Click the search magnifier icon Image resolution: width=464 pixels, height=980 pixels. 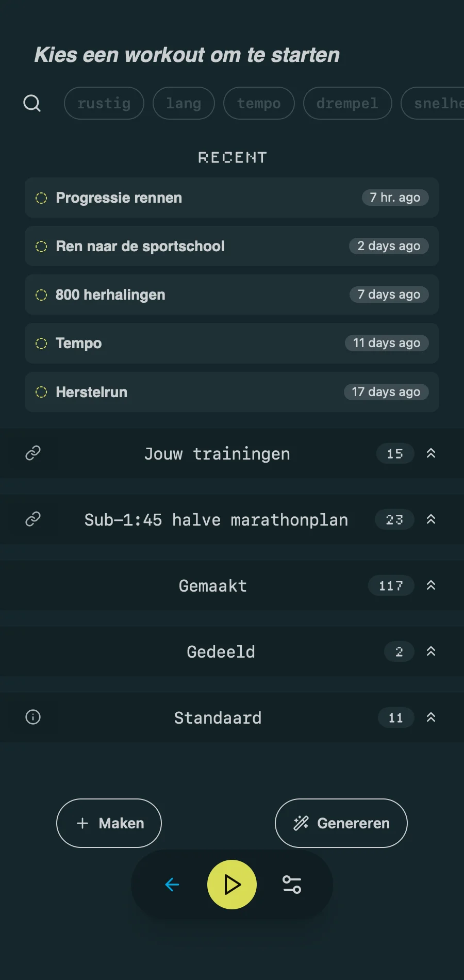(x=32, y=103)
